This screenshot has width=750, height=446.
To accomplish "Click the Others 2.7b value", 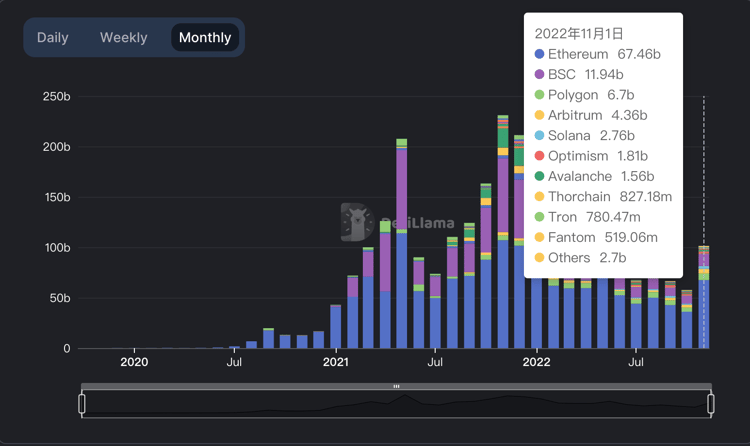I will (613, 257).
